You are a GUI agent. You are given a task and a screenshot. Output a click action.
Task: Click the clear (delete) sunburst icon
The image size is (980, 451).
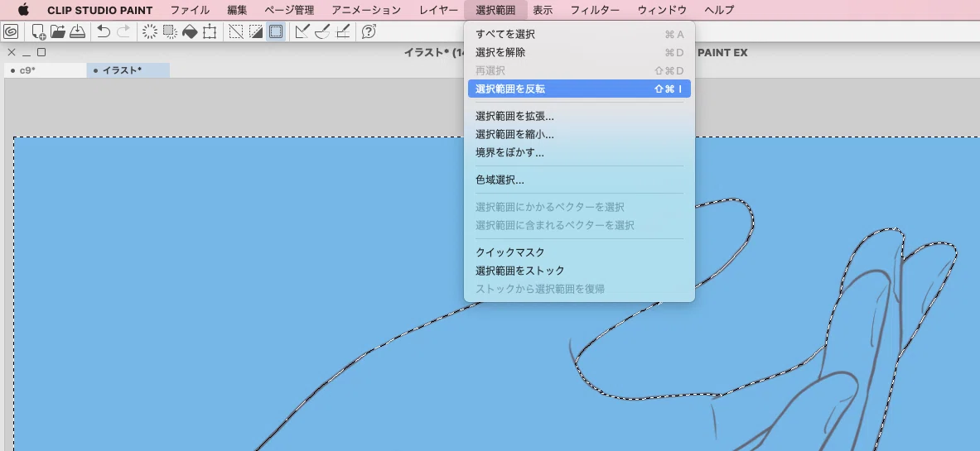[150, 31]
